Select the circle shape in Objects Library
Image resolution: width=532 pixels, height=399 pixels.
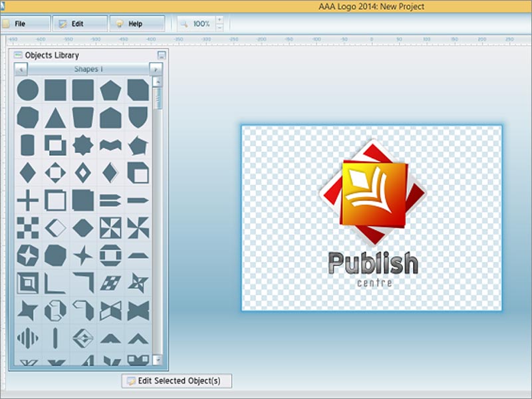point(27,90)
